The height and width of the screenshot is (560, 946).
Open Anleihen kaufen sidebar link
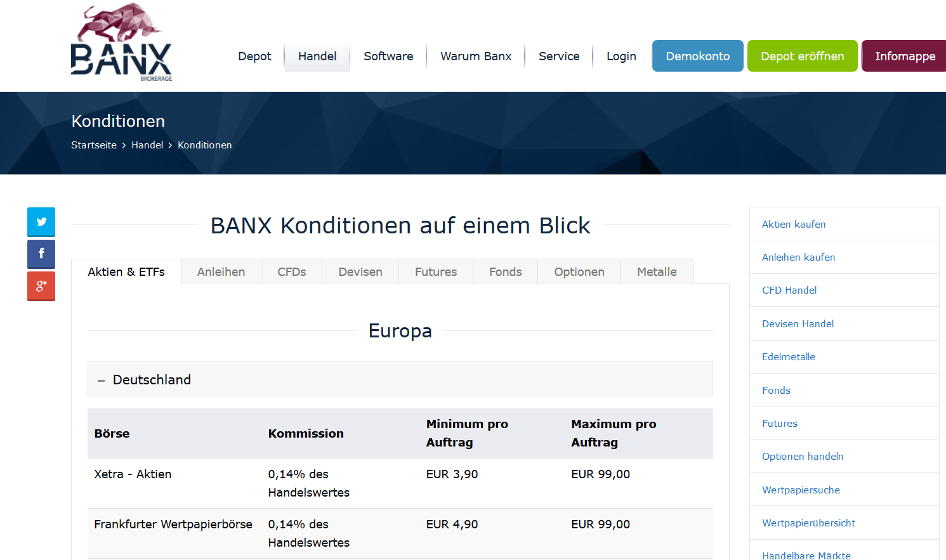tap(799, 257)
